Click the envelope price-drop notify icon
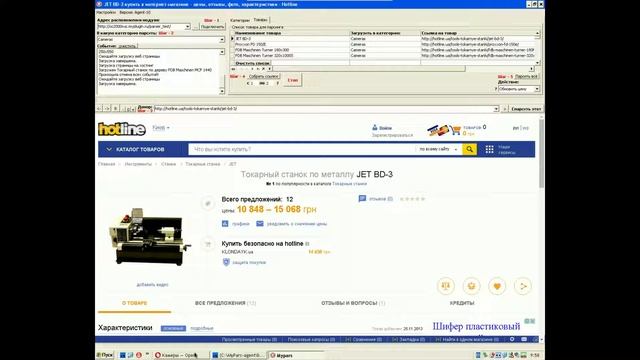Viewport: 640px width, 360px height. (260, 224)
